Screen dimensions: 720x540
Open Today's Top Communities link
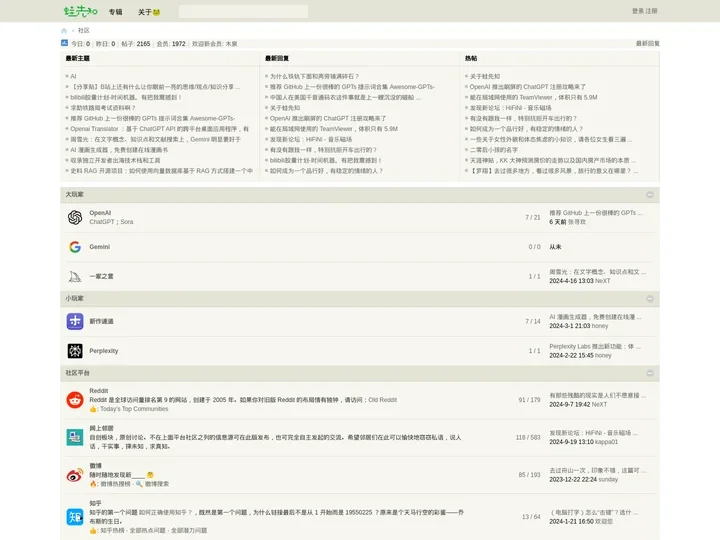point(134,409)
